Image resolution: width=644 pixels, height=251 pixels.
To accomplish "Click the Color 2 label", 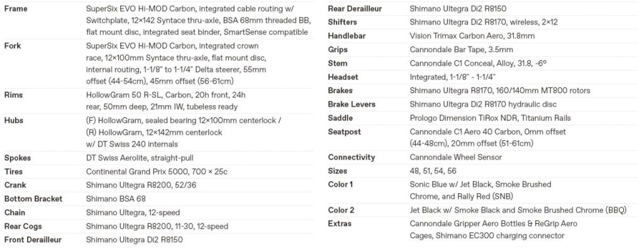I will pos(341,210).
